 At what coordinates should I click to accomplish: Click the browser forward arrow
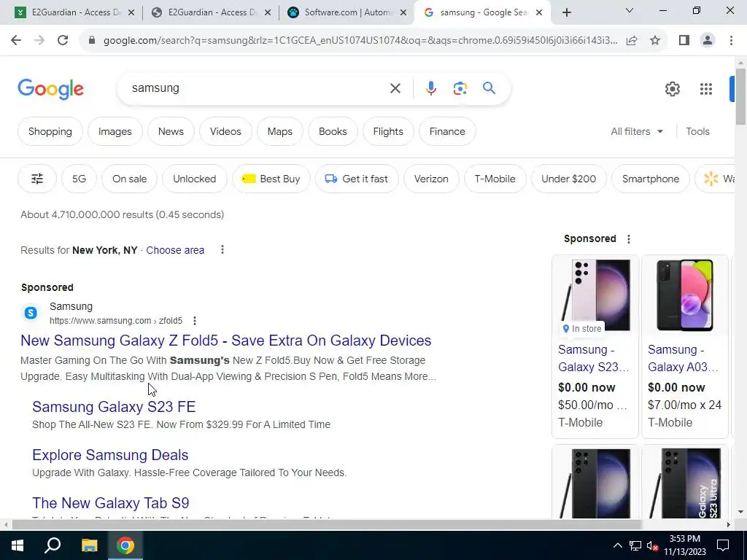click(39, 41)
